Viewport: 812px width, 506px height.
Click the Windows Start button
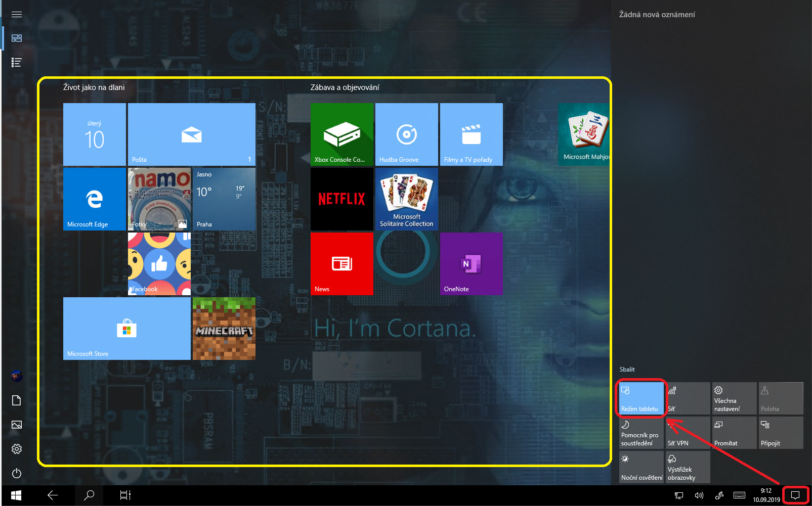(16, 495)
